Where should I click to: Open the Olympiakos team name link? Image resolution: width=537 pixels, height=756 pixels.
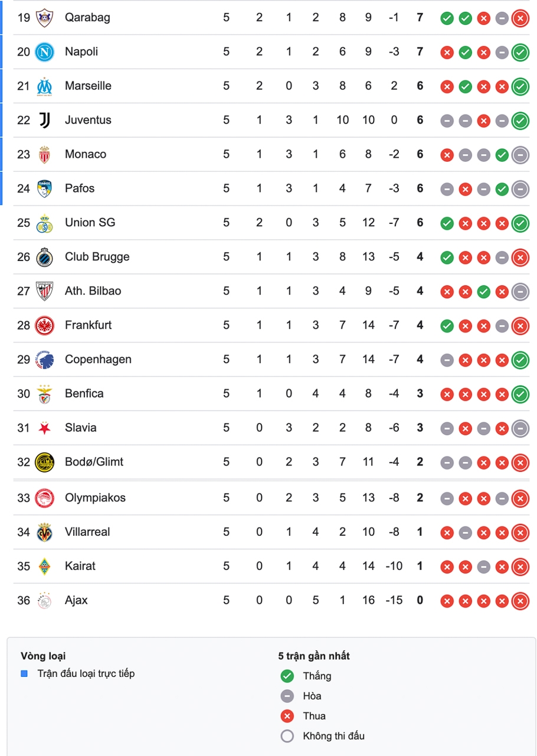coord(95,498)
